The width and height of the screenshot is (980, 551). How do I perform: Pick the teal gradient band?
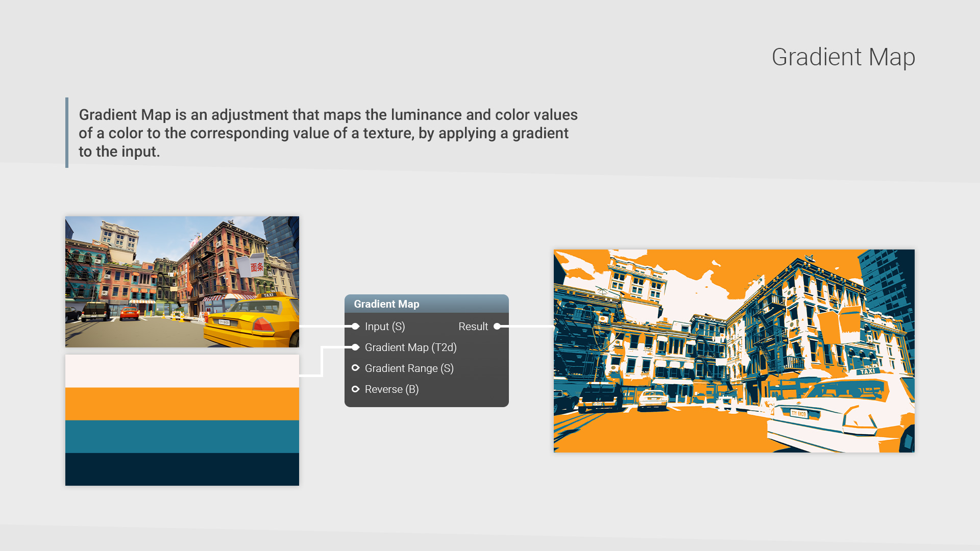tap(182, 436)
